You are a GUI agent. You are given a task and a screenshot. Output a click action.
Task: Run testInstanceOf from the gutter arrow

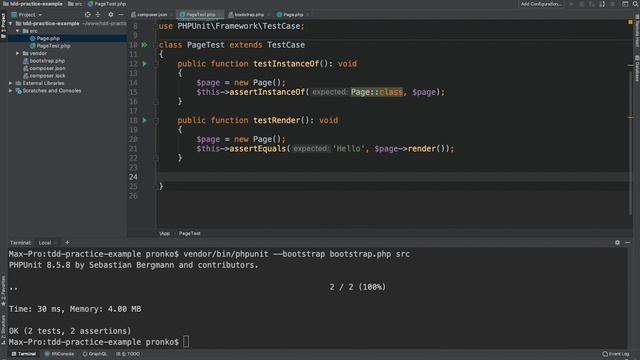click(x=144, y=64)
